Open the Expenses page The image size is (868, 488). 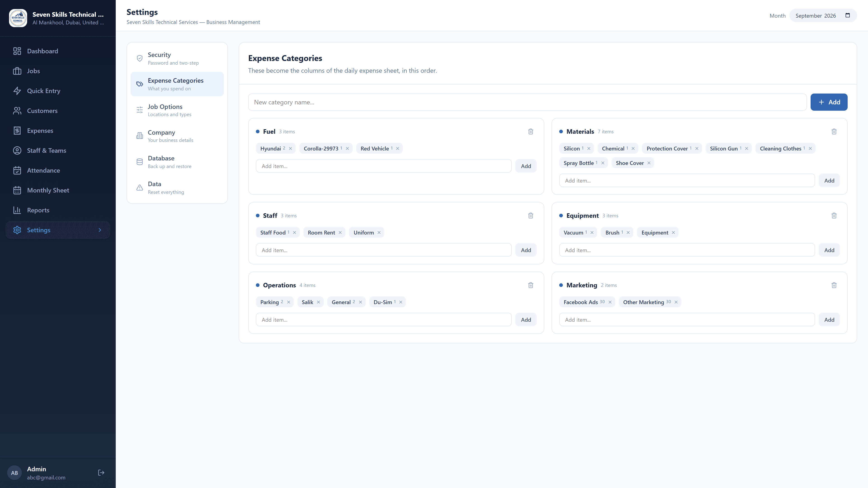click(x=58, y=131)
